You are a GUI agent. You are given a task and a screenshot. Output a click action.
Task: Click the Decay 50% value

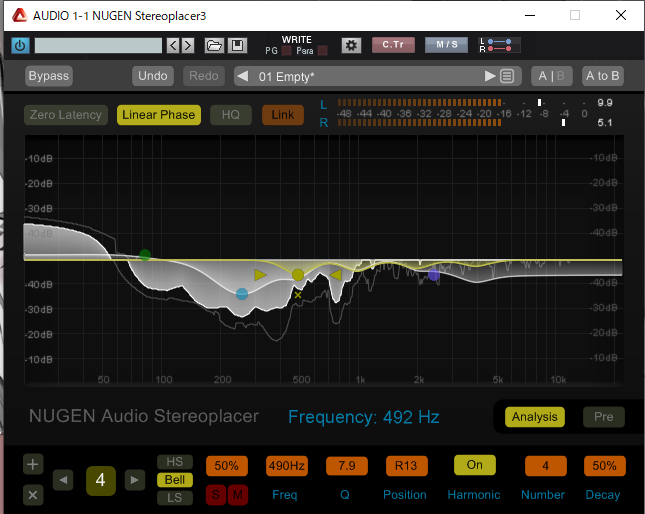click(605, 466)
